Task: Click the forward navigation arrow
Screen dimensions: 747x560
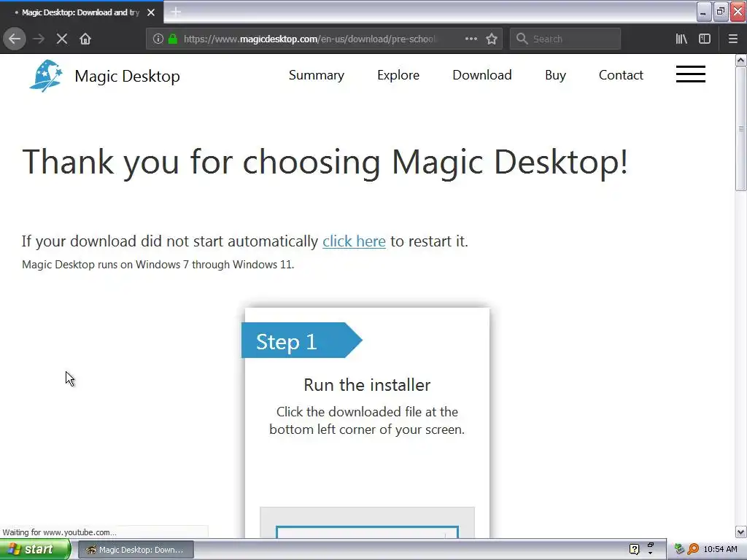Action: 39,39
